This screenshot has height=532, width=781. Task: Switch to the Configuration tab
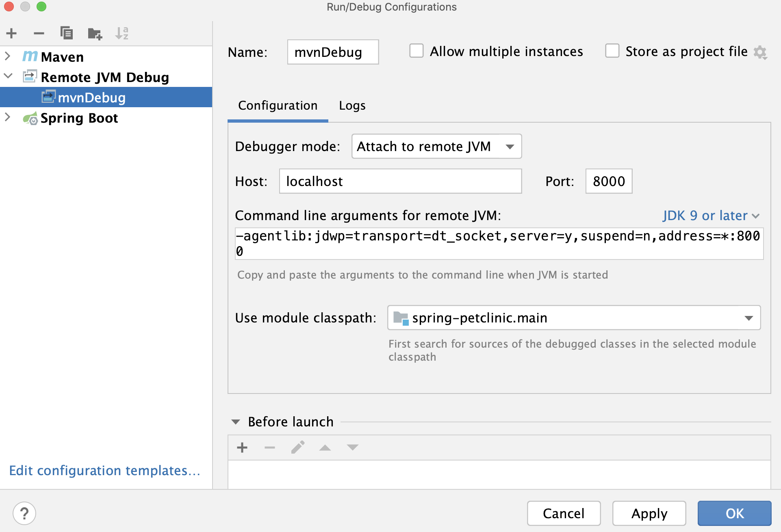click(277, 105)
